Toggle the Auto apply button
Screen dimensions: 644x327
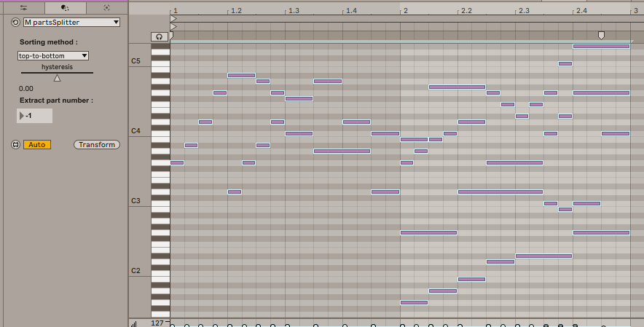37,145
